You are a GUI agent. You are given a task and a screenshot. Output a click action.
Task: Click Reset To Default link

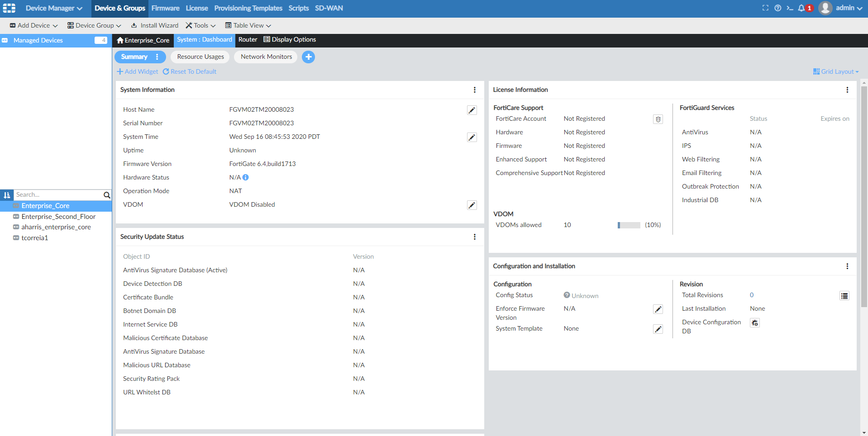click(190, 71)
